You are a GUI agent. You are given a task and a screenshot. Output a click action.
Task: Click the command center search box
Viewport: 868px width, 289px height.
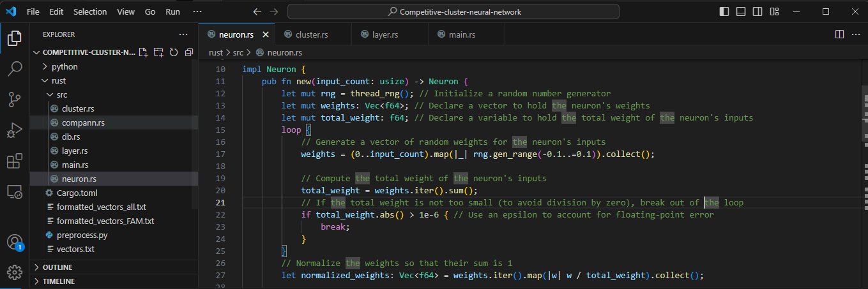(453, 11)
